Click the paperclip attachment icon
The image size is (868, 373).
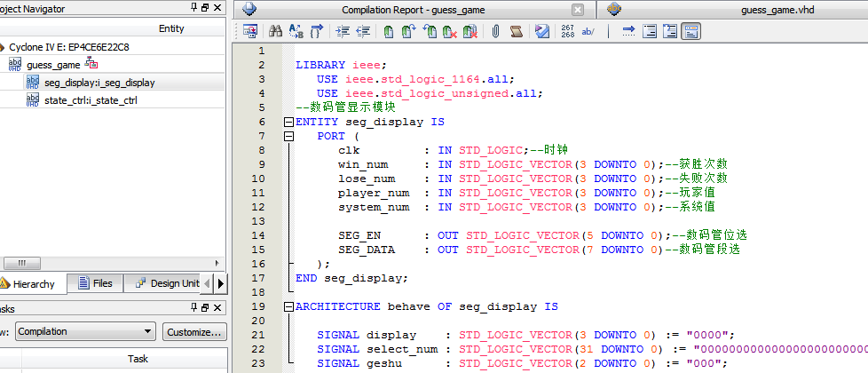(495, 32)
